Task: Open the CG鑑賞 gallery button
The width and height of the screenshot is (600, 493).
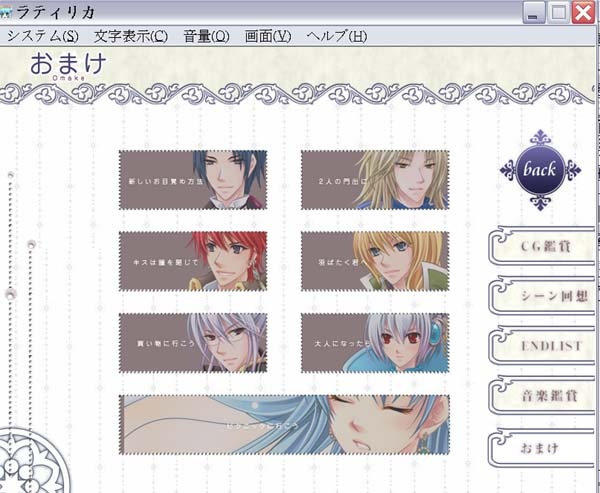Action: click(x=542, y=246)
